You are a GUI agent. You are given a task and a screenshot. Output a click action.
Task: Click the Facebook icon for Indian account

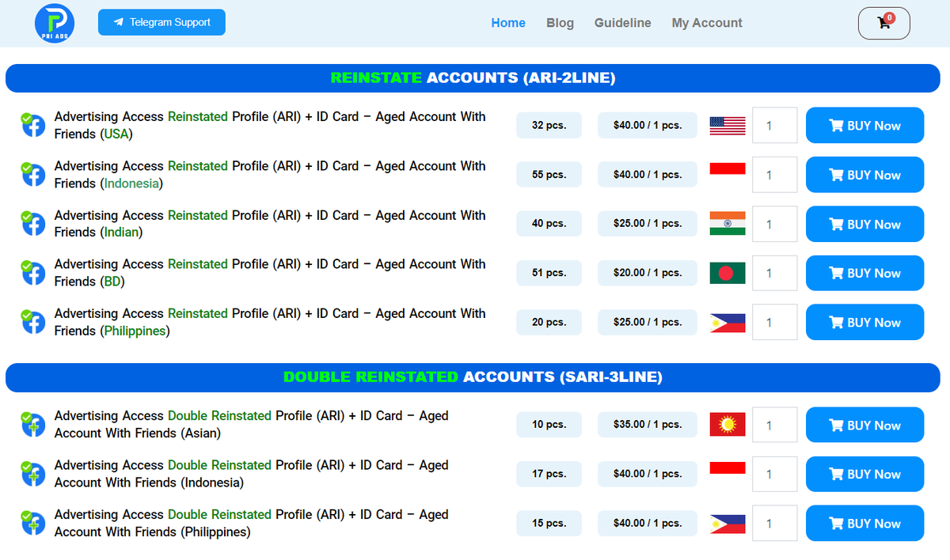pyautogui.click(x=32, y=223)
